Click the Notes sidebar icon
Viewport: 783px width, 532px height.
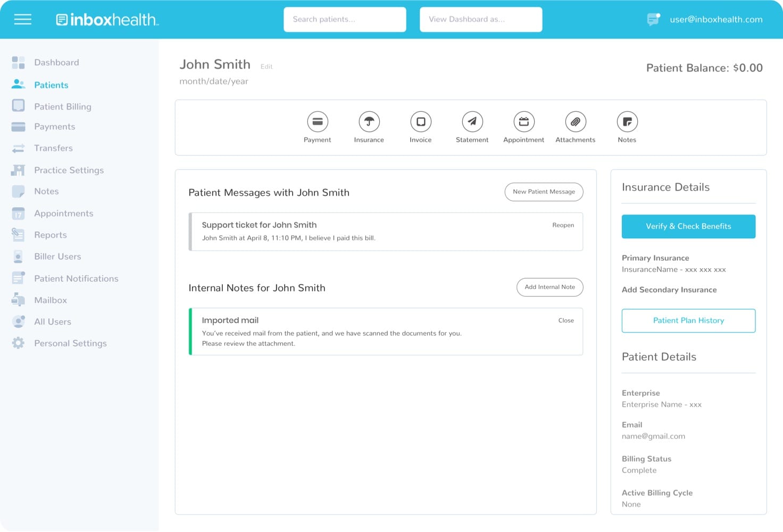click(x=18, y=192)
